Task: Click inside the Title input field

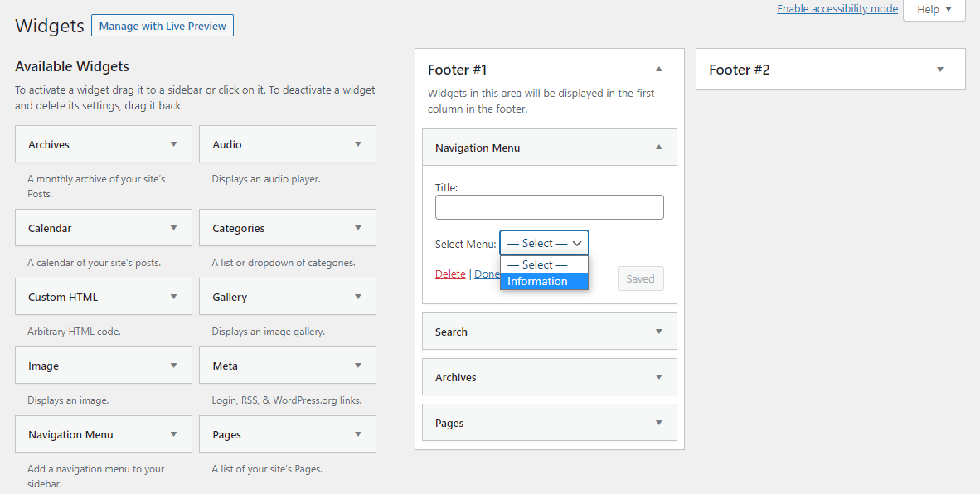Action: pos(549,206)
